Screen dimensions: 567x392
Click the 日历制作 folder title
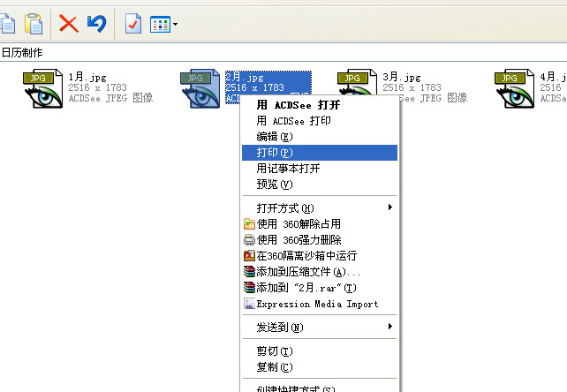[x=22, y=53]
